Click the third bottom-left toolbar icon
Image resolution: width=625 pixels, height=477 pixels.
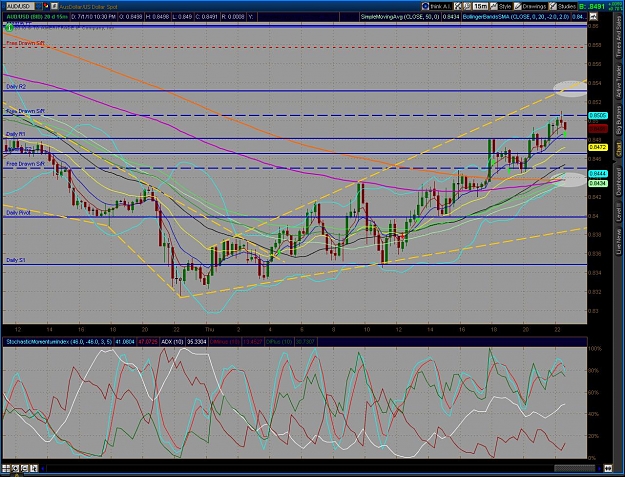pyautogui.click(x=24, y=468)
